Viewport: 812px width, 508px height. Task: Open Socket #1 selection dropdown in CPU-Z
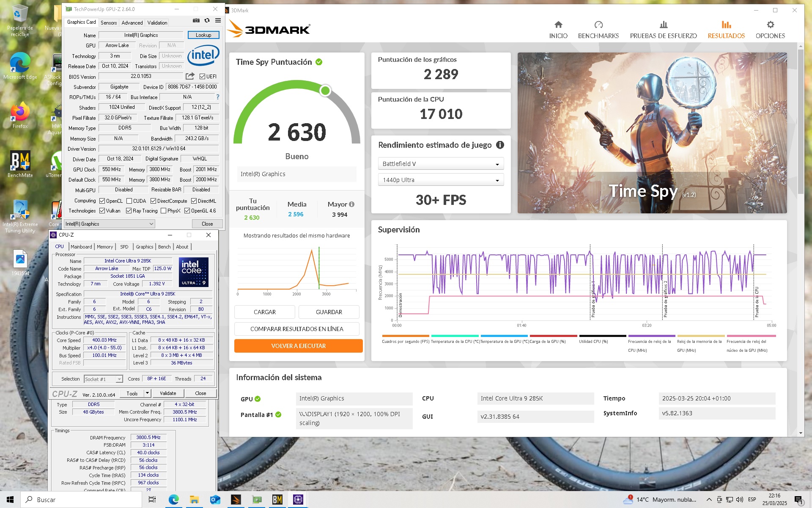pos(103,379)
